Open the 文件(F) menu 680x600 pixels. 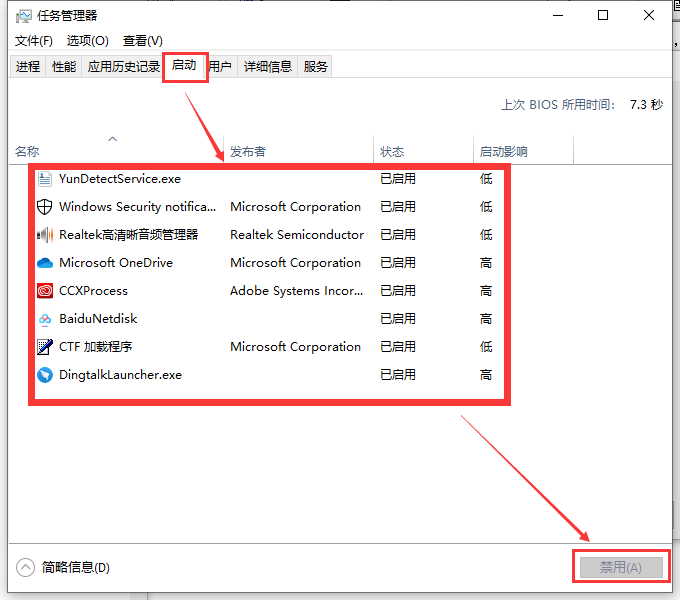click(x=34, y=41)
